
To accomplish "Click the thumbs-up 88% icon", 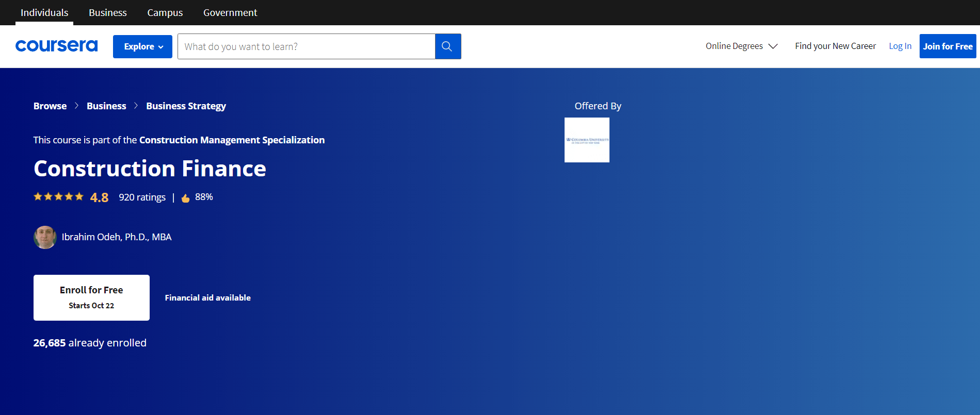I will [186, 198].
